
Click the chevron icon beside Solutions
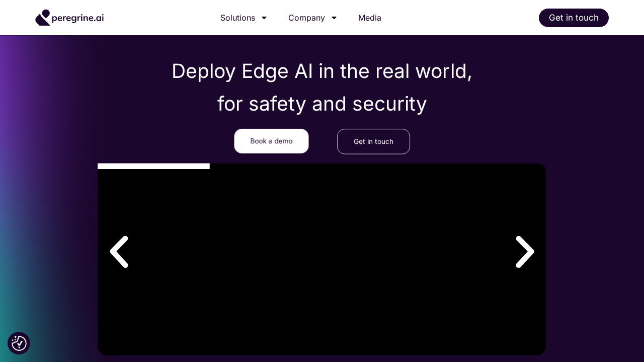(264, 18)
